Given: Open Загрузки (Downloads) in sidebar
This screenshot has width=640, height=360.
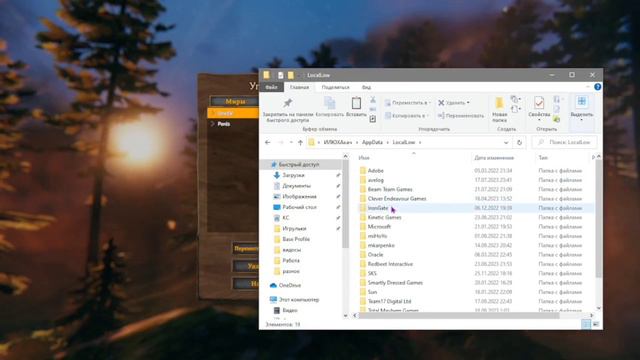Looking at the screenshot, I should pos(293,175).
